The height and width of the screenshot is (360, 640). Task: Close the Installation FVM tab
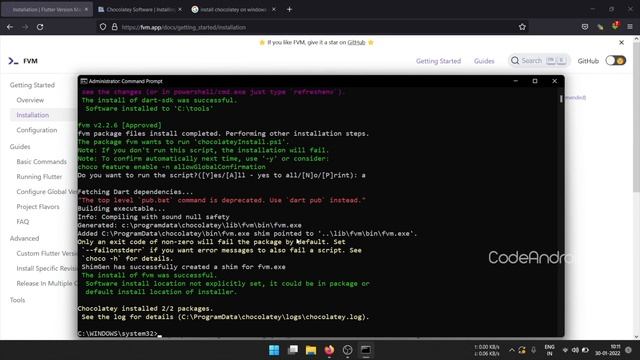[86, 9]
